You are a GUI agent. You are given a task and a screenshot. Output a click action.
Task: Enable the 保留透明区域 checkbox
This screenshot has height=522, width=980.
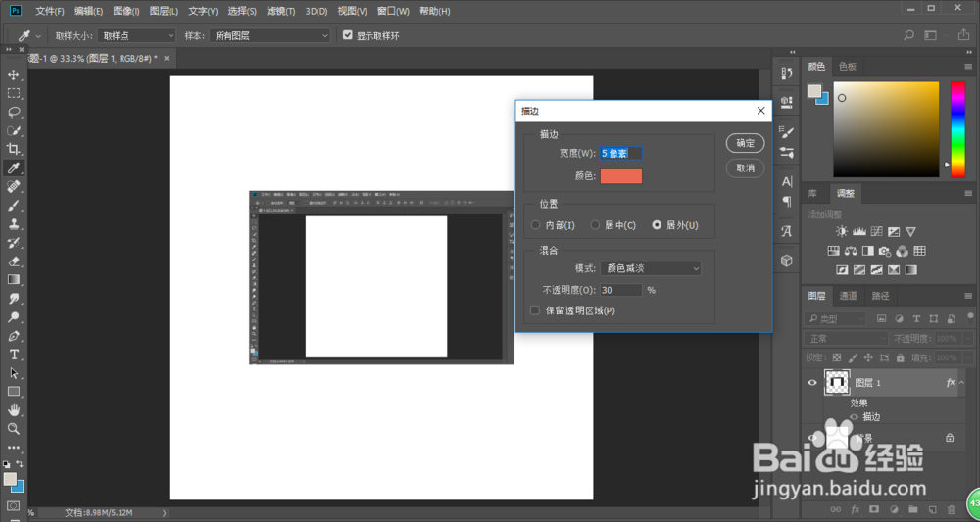535,310
